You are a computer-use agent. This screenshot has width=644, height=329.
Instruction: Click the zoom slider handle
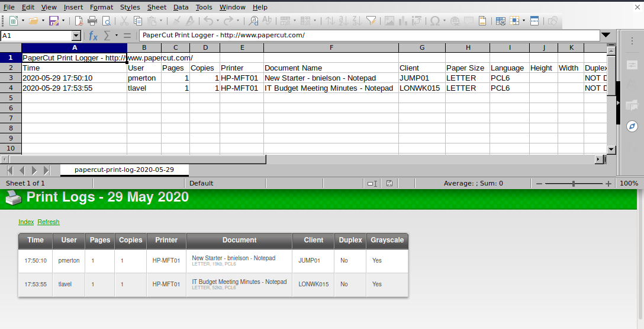point(574,183)
